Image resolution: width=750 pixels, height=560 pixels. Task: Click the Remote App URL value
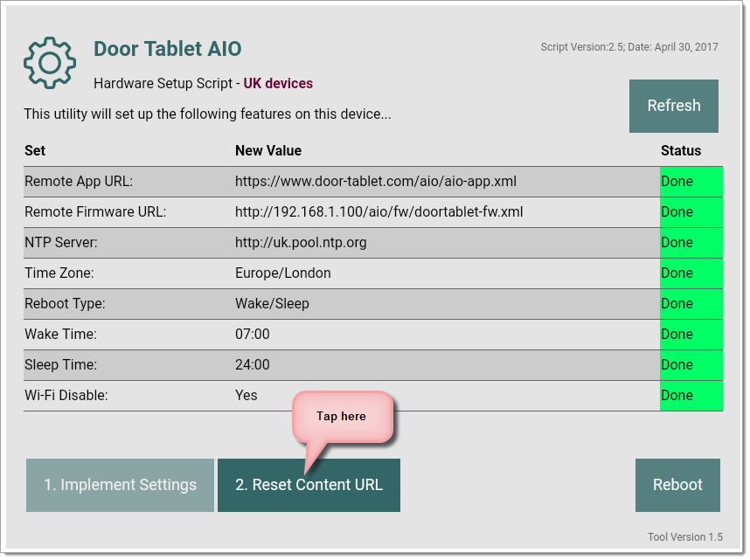[375, 182]
